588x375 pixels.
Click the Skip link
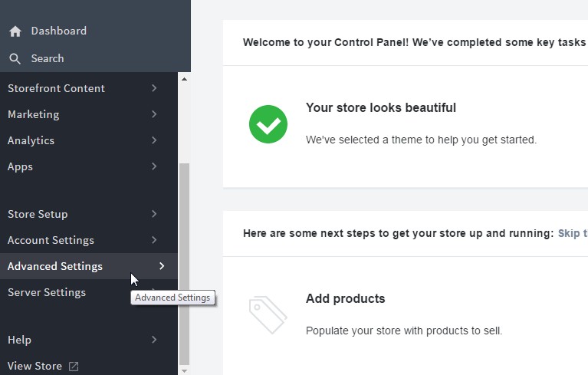[572, 233]
